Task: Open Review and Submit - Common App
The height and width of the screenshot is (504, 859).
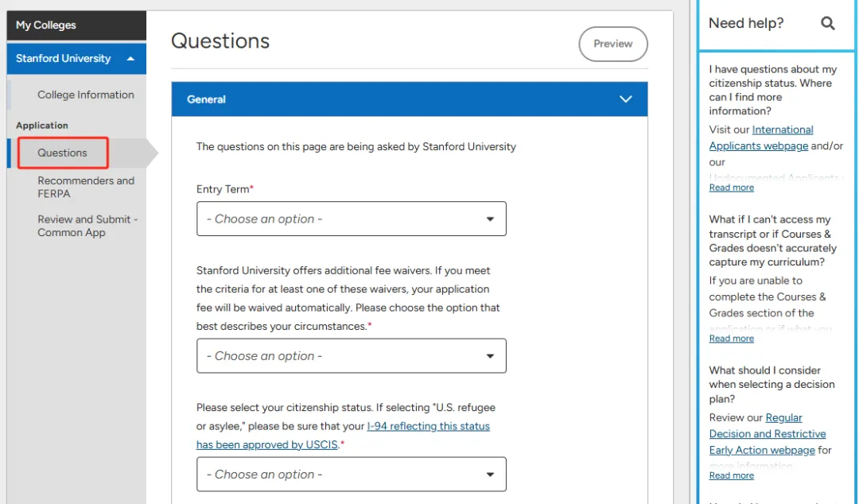Action: (x=87, y=226)
